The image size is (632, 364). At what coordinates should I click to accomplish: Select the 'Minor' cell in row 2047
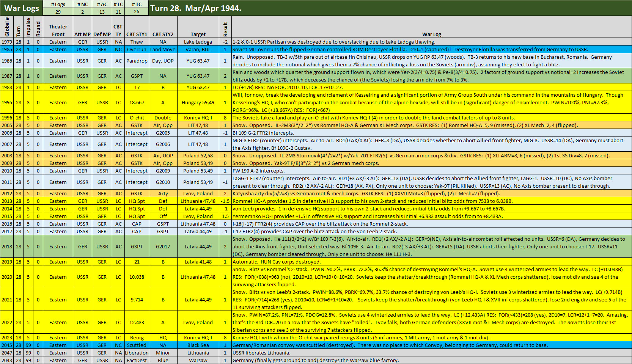click(x=163, y=353)
